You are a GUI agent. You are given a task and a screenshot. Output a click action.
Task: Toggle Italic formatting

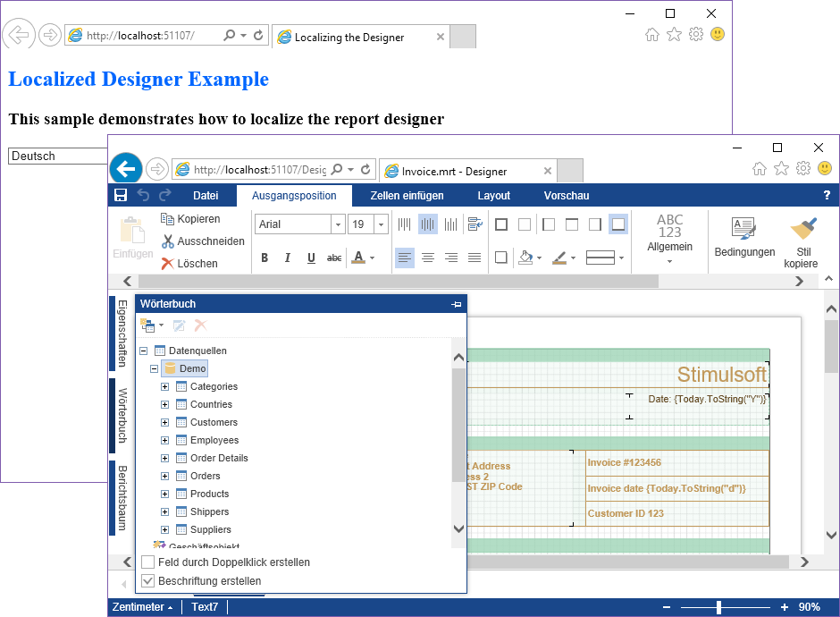pyautogui.click(x=288, y=258)
